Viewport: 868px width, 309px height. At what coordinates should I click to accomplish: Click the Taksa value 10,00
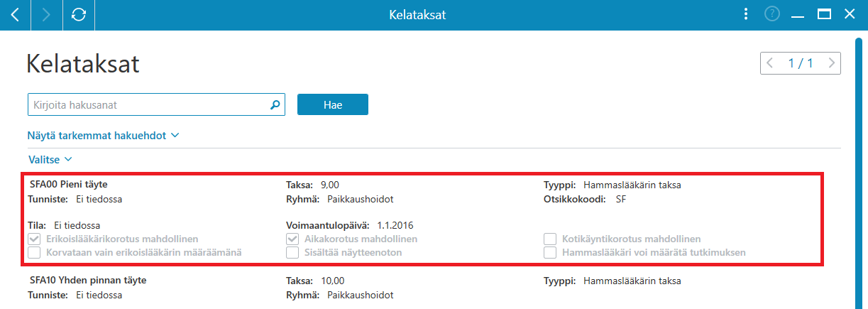tap(333, 281)
